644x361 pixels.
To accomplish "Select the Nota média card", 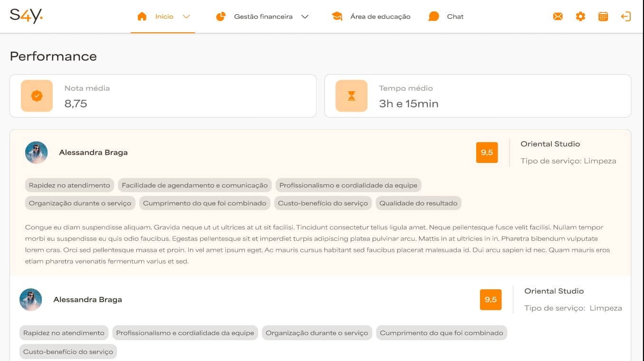I will tap(163, 96).
